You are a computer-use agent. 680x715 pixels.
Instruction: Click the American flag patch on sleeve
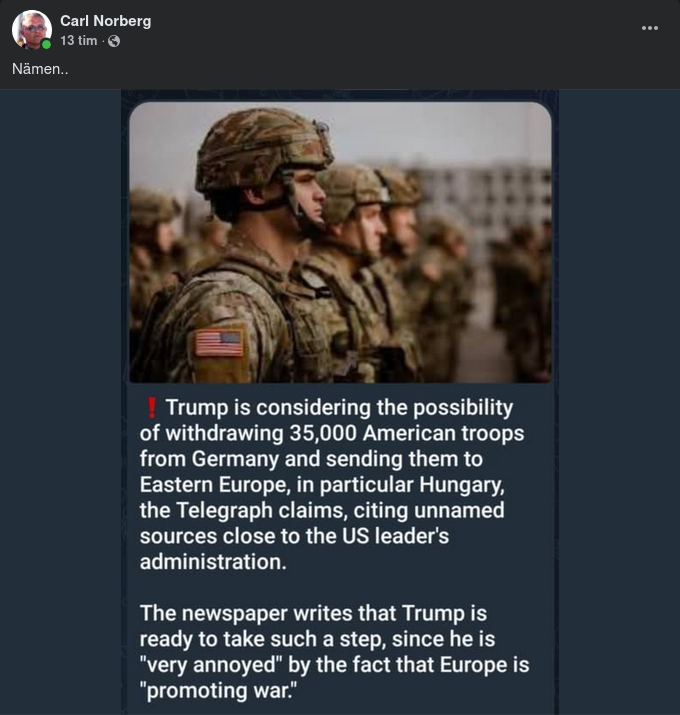[x=219, y=344]
